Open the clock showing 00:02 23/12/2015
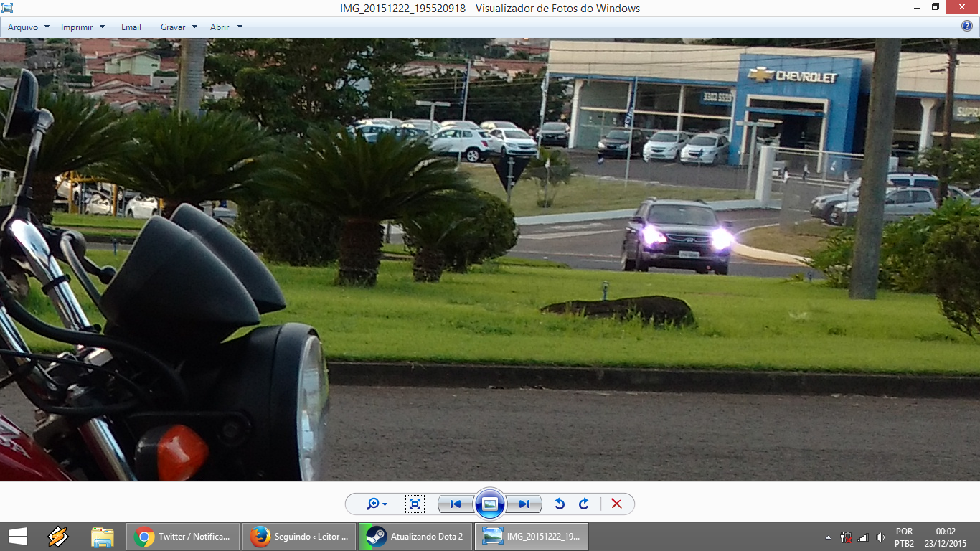 tap(946, 537)
